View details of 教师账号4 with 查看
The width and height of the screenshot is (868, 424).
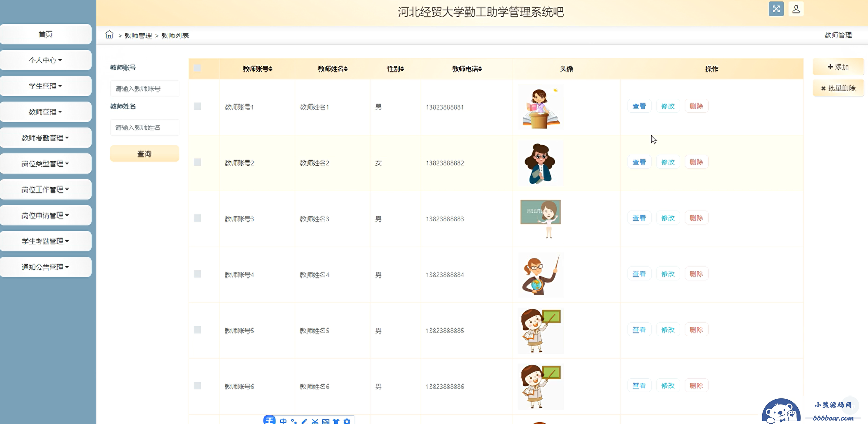(x=639, y=273)
